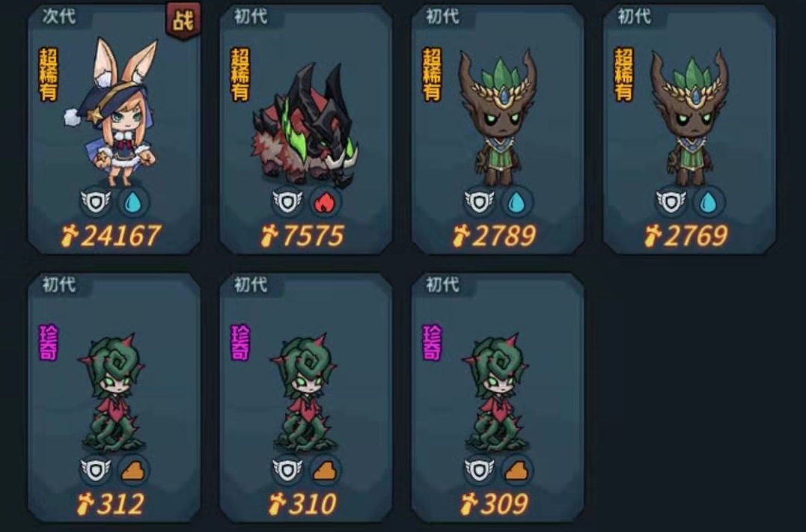This screenshot has width=806, height=532.
Task: Click the 次代 generation label
Action: pyautogui.click(x=59, y=16)
